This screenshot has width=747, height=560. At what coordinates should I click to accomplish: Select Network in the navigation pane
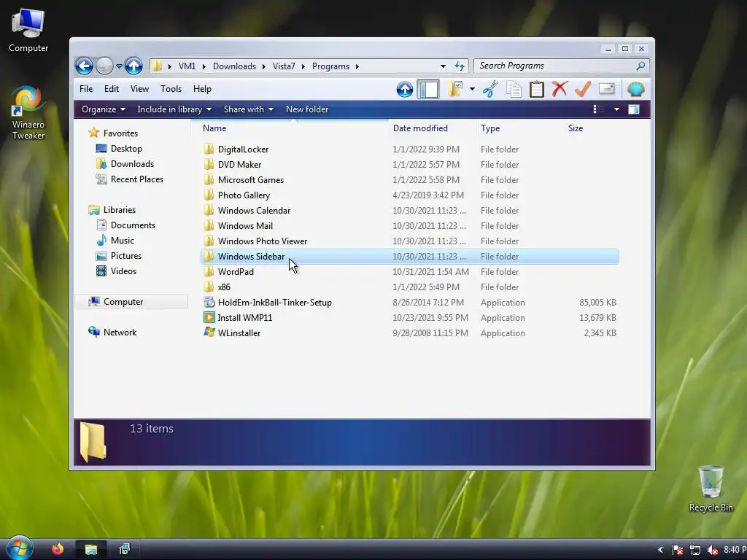(x=120, y=332)
